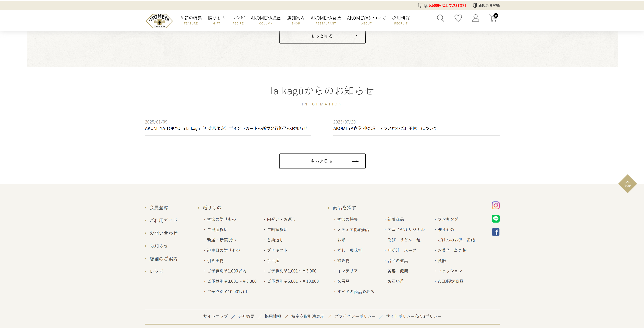Click だし 調味料 footer link
The height and width of the screenshot is (328, 644).
click(350, 250)
